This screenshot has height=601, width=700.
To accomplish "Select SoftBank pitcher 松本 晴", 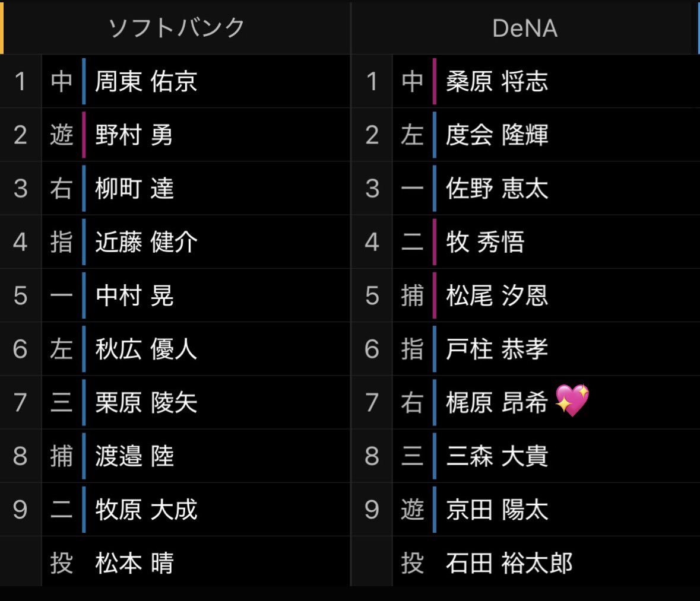I will (134, 563).
